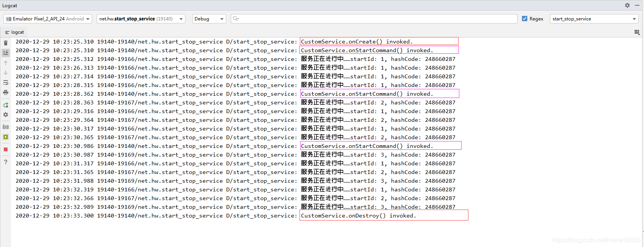Click the 'CustomService.onCreate() invoked.' log message

click(357, 42)
